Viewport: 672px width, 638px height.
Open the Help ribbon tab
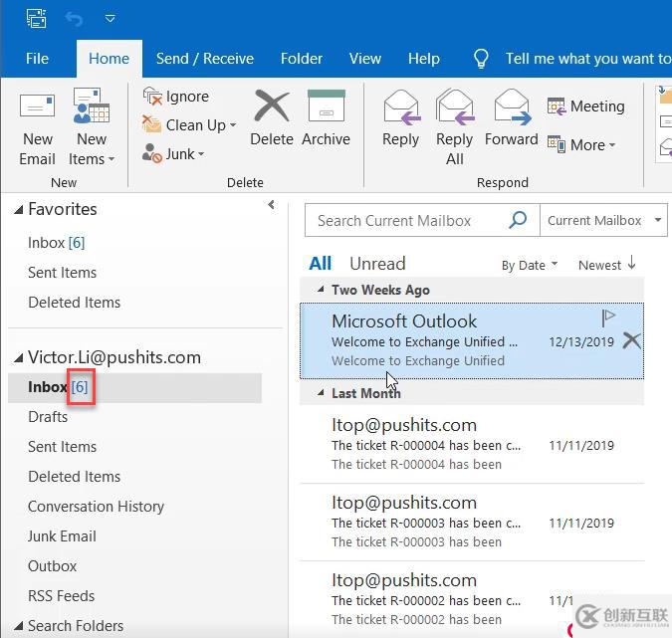(x=424, y=59)
